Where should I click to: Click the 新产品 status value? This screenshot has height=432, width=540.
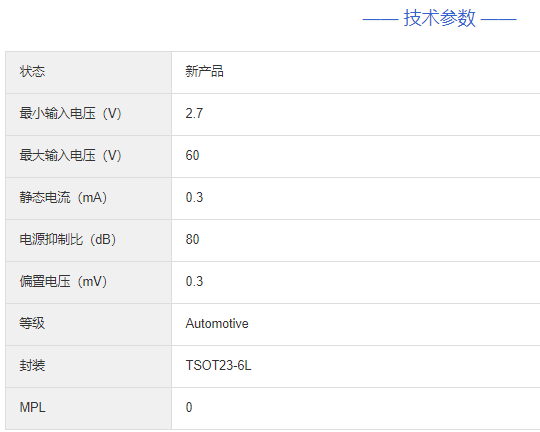[x=205, y=71]
